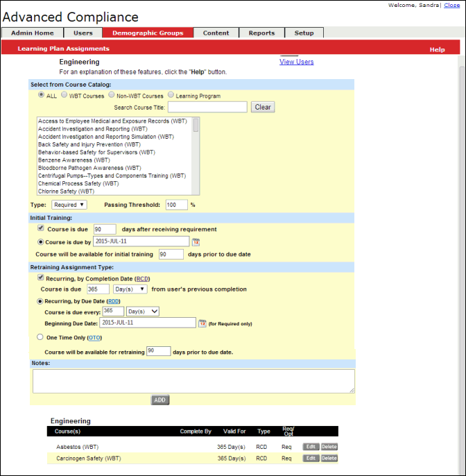Select the Learning Program radio filter
Screen dimensions: 466x476
click(171, 95)
